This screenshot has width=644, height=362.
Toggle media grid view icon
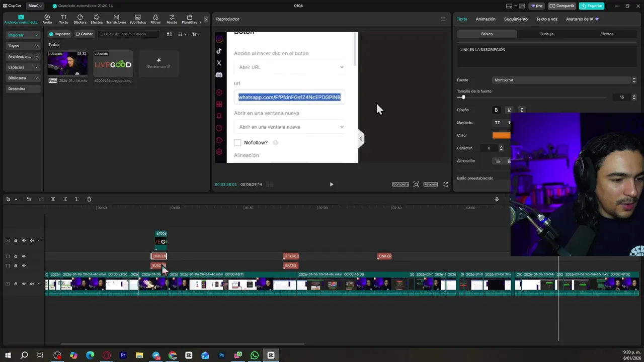click(169, 34)
